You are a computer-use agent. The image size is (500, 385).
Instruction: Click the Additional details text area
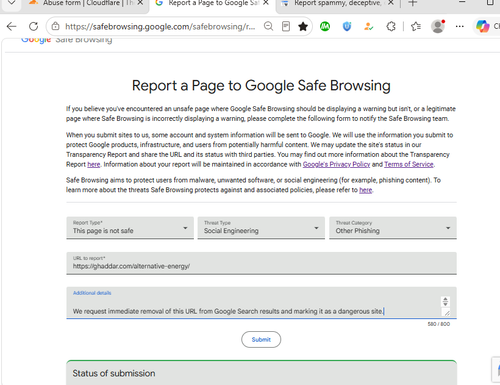tap(261, 303)
